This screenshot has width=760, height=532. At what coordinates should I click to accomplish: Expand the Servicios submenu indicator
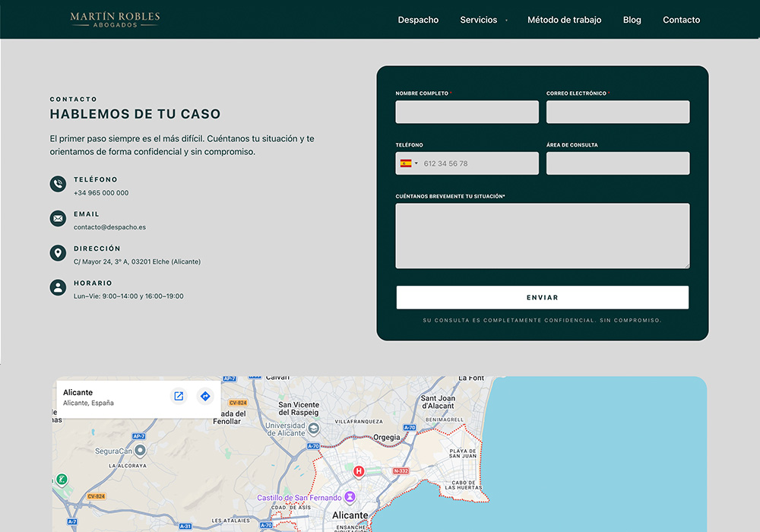pos(506,21)
